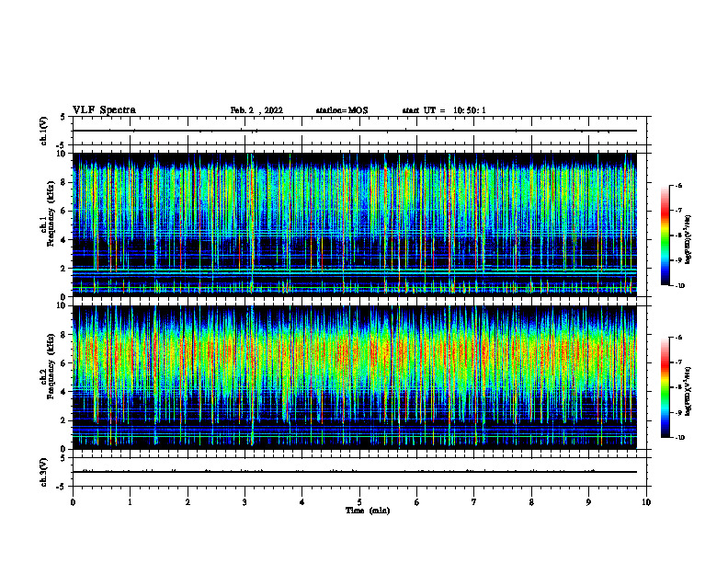Click time axis tick label "4"
728x563 pixels.
click(x=302, y=502)
